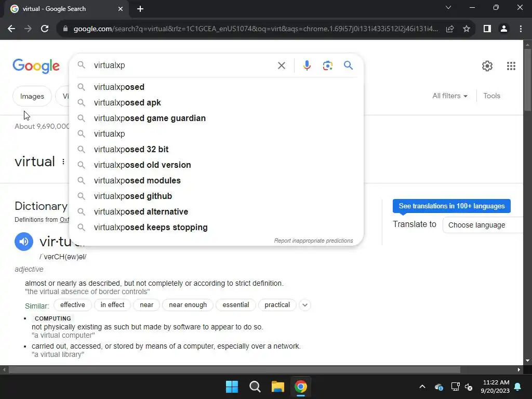Select the plain virtualxp suggestion
Viewport: 532px width, 399px height.
click(x=216, y=134)
